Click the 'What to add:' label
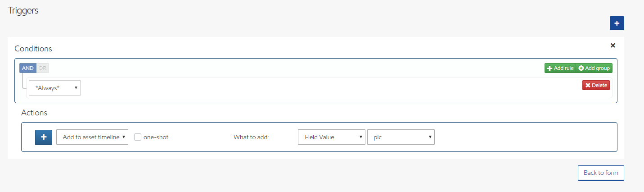The width and height of the screenshot is (644, 192). point(251,137)
